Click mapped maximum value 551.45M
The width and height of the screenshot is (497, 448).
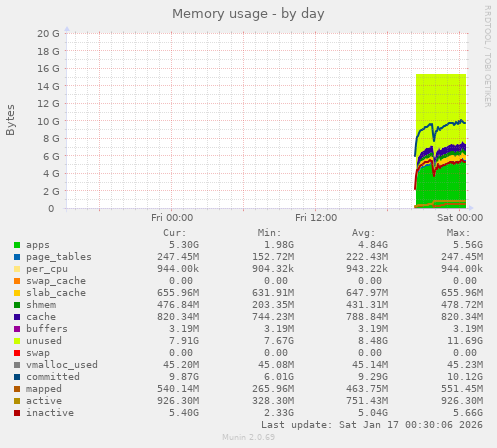tap(462, 389)
